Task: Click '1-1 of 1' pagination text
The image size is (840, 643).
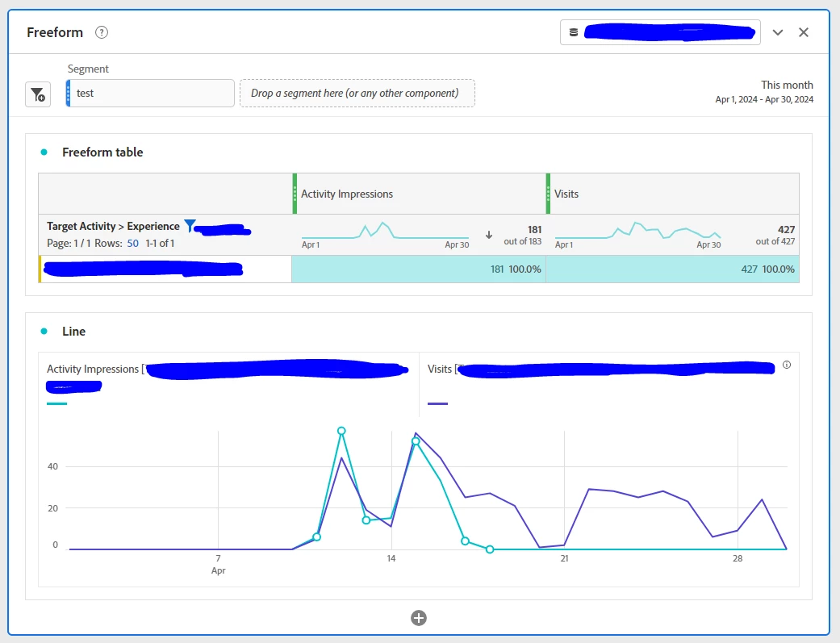Action: click(161, 244)
